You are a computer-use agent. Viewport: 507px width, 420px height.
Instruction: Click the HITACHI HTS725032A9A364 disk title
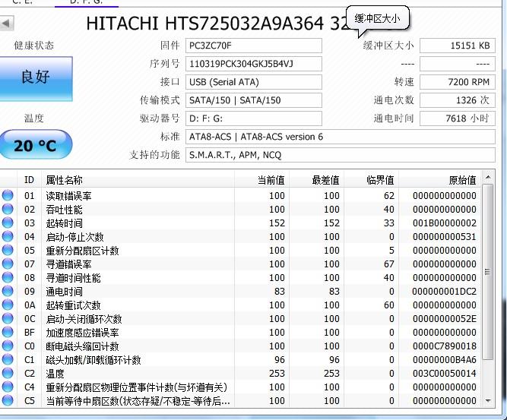(x=217, y=24)
